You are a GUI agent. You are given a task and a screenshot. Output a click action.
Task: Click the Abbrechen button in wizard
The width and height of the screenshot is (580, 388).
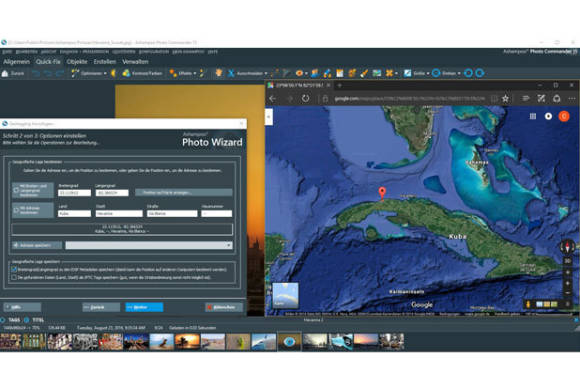point(224,307)
